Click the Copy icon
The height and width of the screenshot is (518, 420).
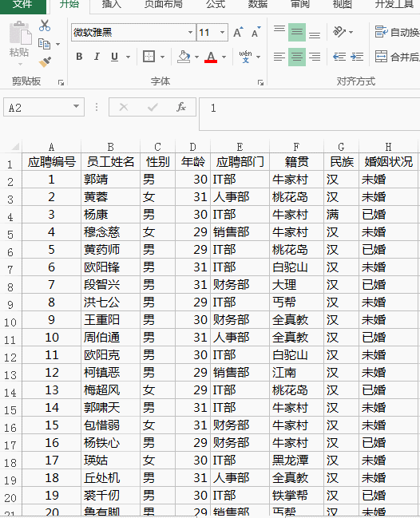coord(44,44)
